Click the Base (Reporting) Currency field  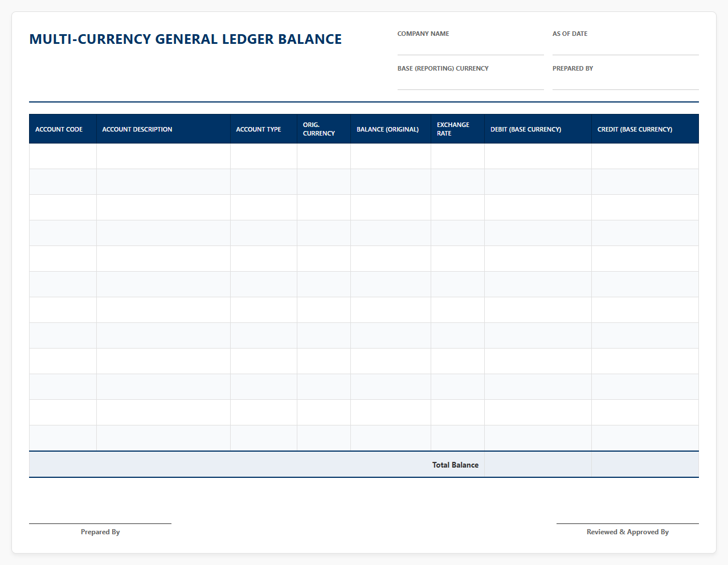pos(471,83)
